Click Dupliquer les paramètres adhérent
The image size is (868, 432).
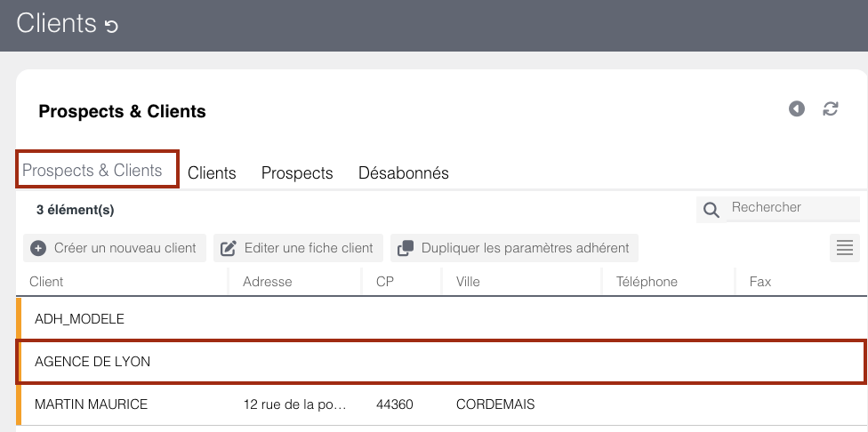click(x=514, y=248)
